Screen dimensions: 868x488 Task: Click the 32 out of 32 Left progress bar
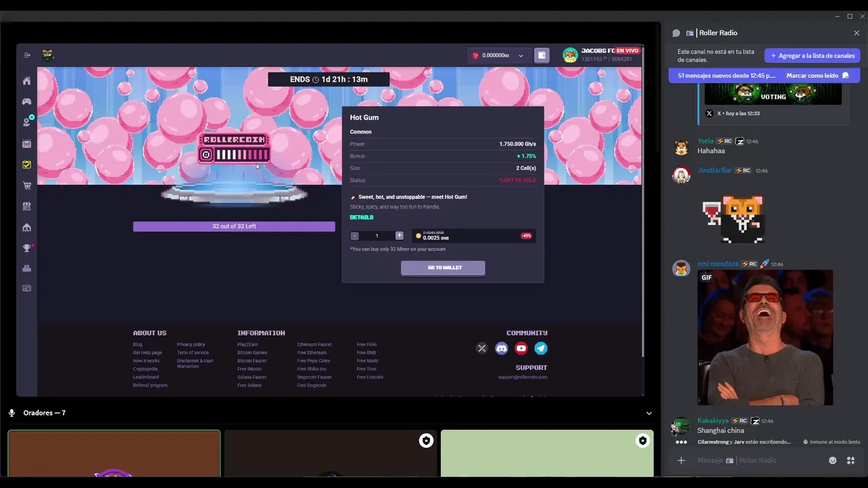[234, 226]
